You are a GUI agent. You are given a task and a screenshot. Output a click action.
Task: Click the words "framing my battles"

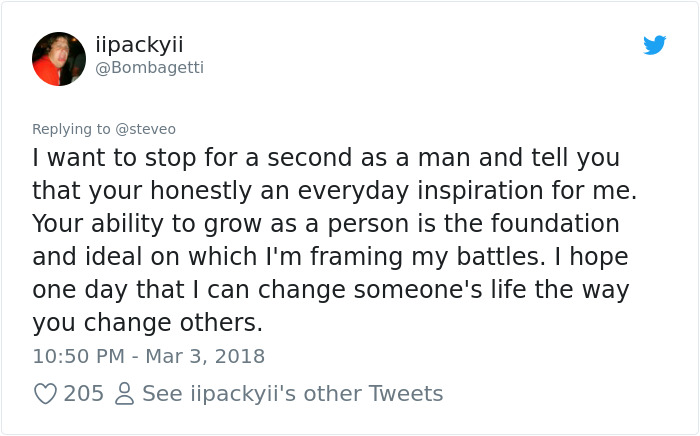pyautogui.click(x=426, y=257)
